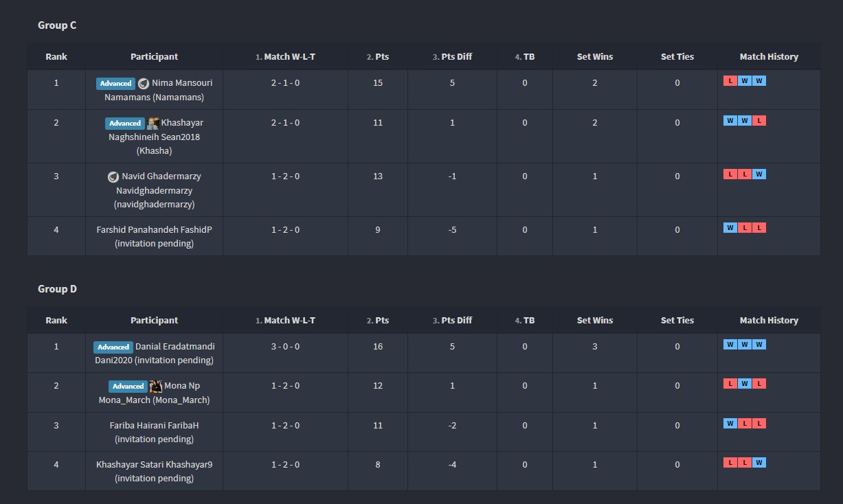Click first L result in Nima's match history
The width and height of the screenshot is (843, 504).
pyautogui.click(x=730, y=81)
